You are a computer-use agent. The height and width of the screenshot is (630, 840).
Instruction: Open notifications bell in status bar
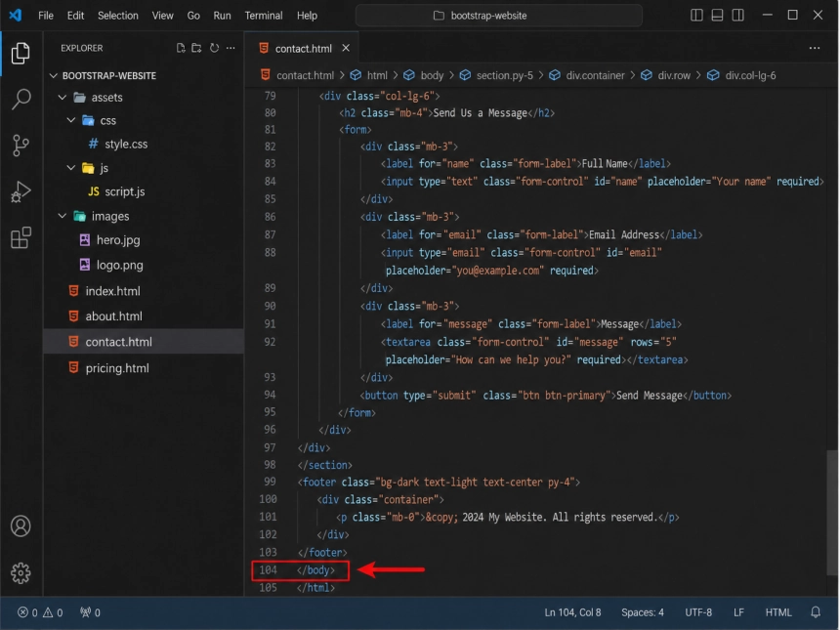(816, 612)
